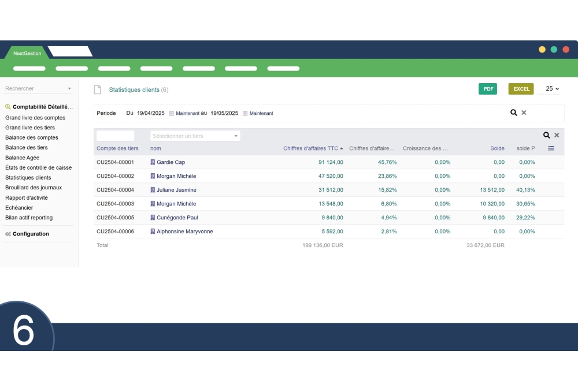Click the empty filter input above Compte des tiers
The height and width of the screenshot is (392, 578).
[114, 135]
